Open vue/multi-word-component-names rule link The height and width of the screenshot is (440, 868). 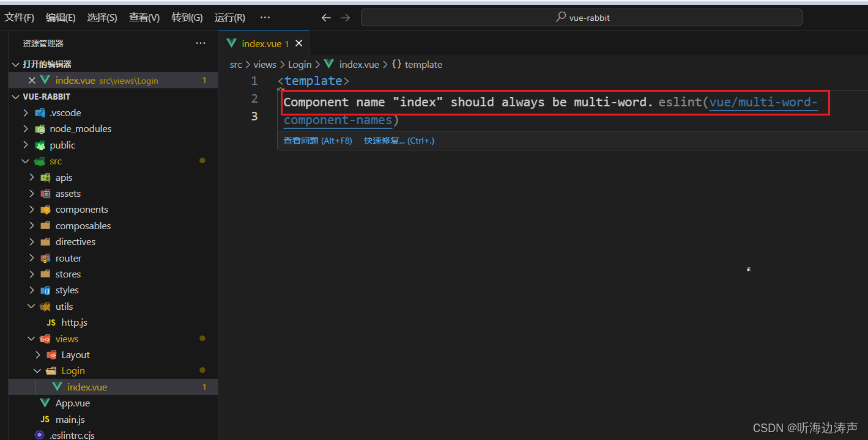tap(763, 103)
